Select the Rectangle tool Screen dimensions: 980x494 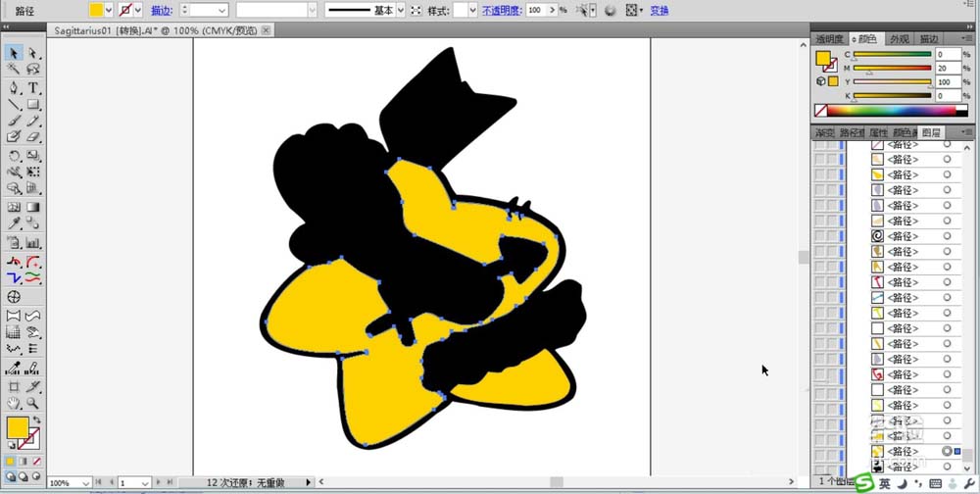pos(32,104)
